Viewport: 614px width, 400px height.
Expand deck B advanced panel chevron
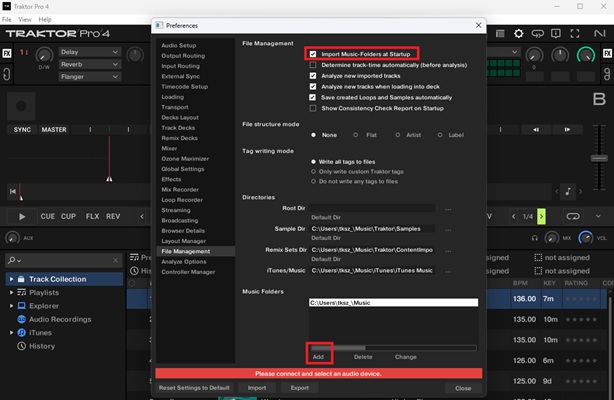tap(598, 216)
